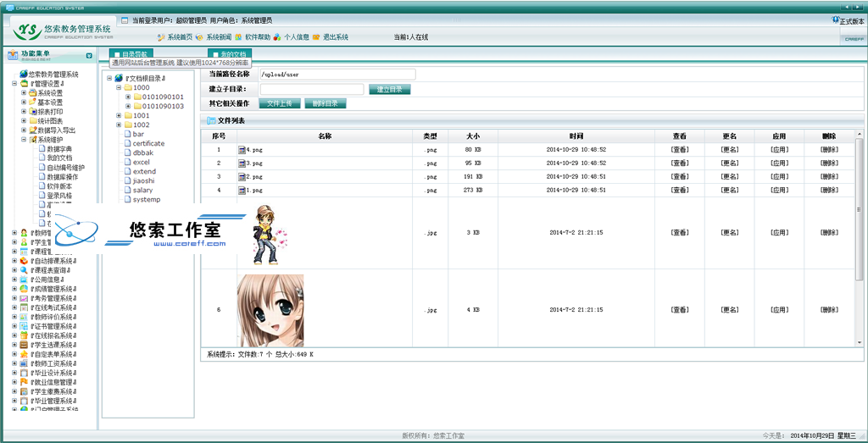Image resolution: width=868 pixels, height=443 pixels.
Task: Open 软件版本 in the menu tree
Action: [x=59, y=186]
